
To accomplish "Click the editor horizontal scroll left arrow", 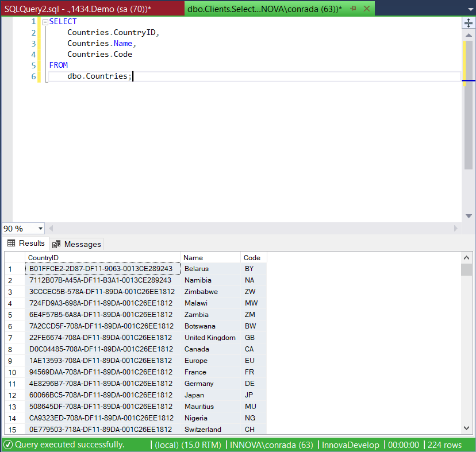I will pyautogui.click(x=51, y=229).
